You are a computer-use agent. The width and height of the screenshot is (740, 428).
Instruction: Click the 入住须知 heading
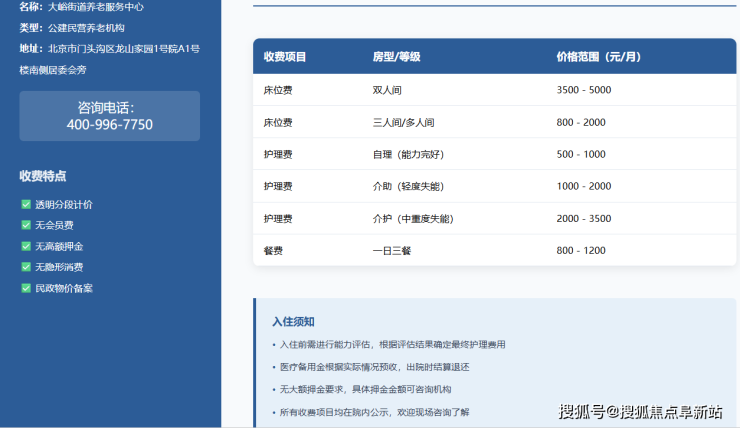click(x=293, y=322)
